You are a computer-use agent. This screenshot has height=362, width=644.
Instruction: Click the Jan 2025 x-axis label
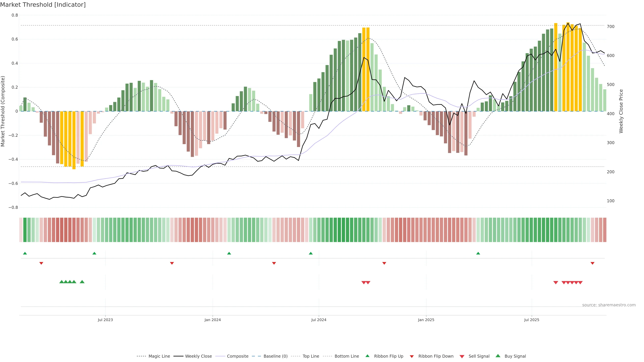426,320
